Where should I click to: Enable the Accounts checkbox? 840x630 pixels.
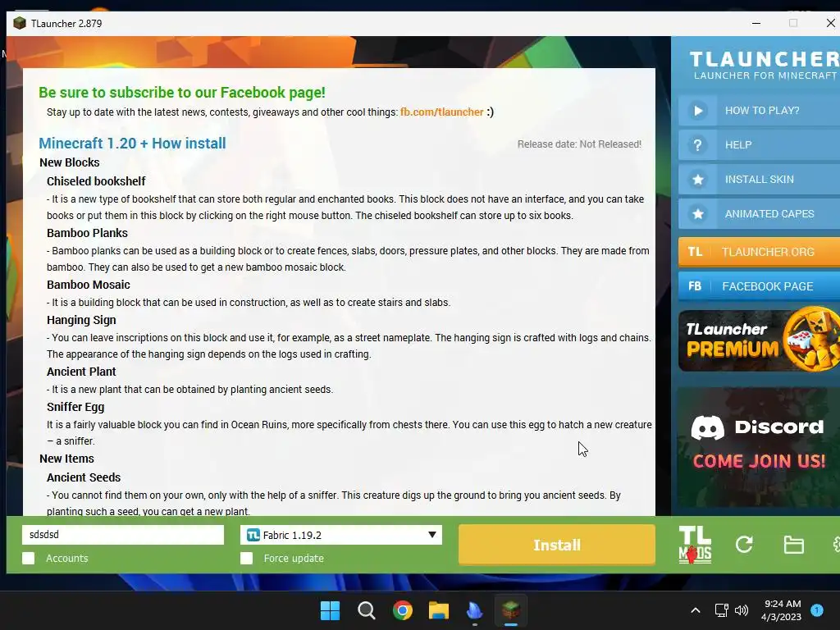(29, 558)
